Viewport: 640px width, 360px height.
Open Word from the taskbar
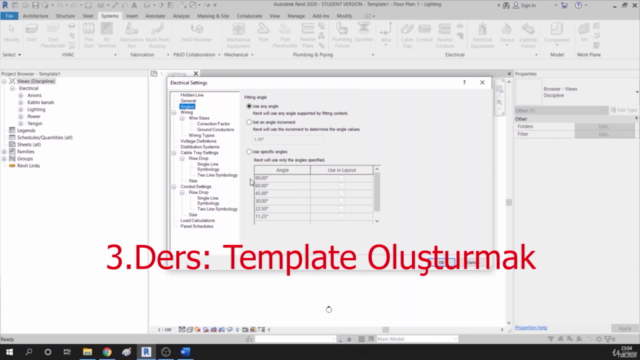tap(185, 352)
